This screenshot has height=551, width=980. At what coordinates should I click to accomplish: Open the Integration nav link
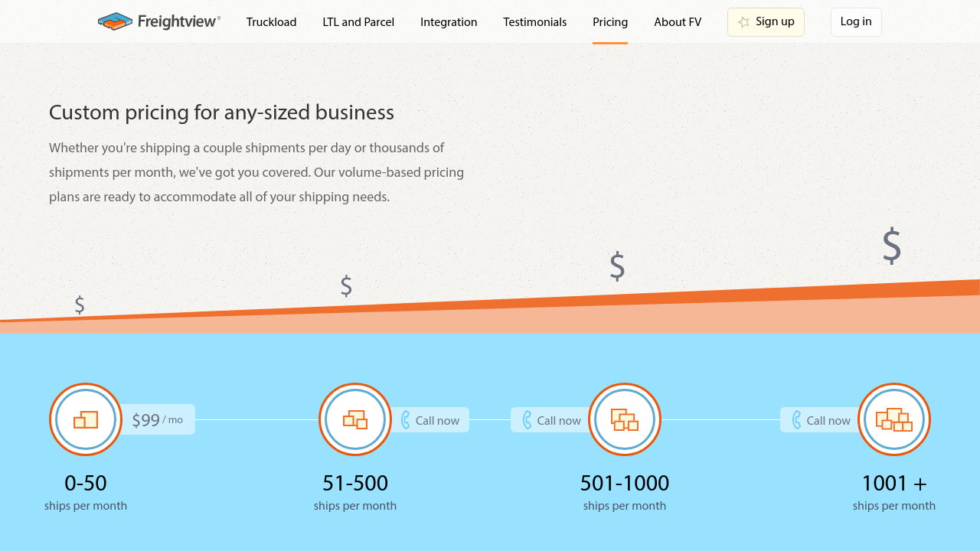pyautogui.click(x=449, y=22)
